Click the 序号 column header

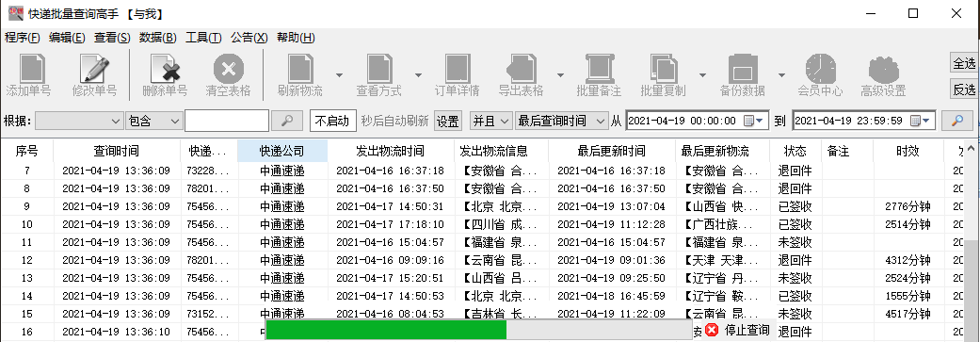pos(27,151)
